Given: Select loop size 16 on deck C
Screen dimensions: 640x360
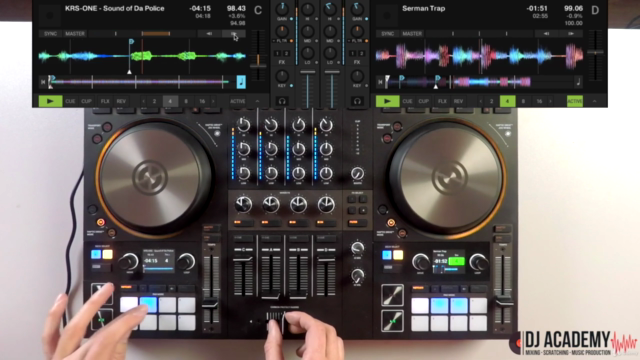Looking at the screenshot, I should (202, 101).
